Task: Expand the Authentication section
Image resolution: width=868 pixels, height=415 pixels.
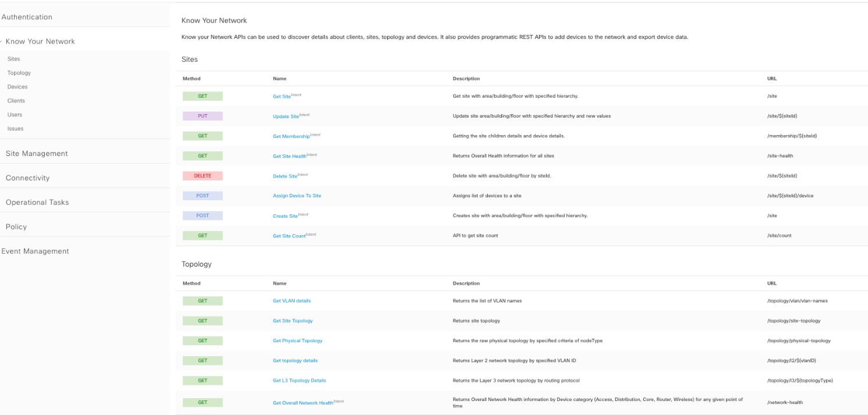Action: pyautogui.click(x=27, y=17)
